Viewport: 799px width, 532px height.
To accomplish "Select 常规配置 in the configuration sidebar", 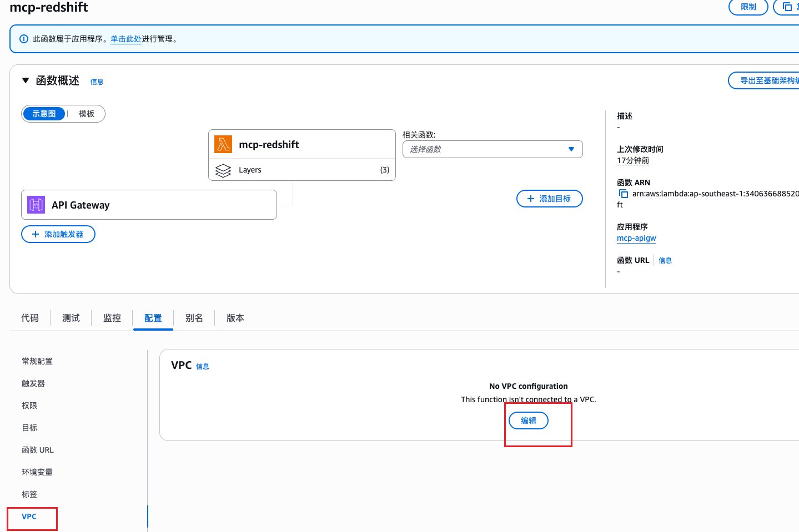I will coord(37,361).
